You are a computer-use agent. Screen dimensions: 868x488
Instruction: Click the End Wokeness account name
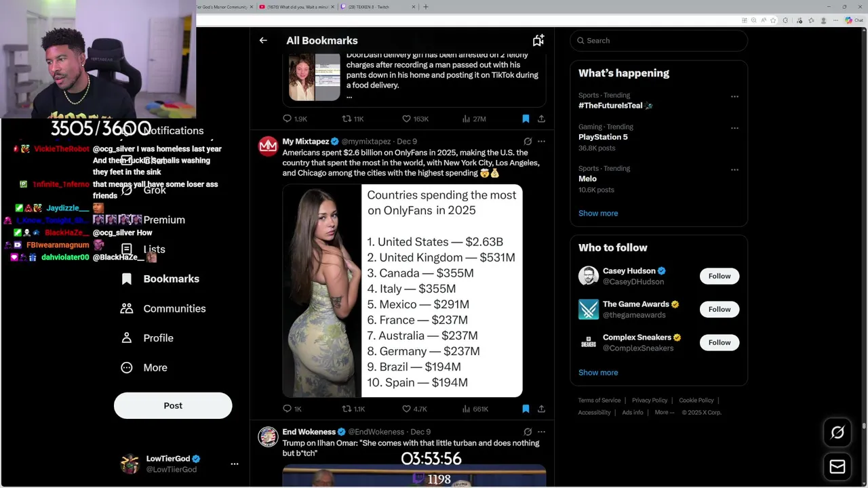tap(309, 432)
